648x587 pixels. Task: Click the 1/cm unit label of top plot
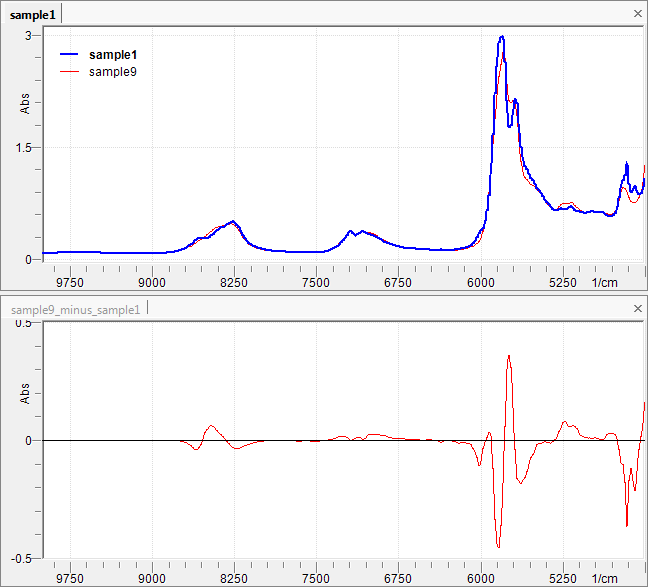(604, 283)
